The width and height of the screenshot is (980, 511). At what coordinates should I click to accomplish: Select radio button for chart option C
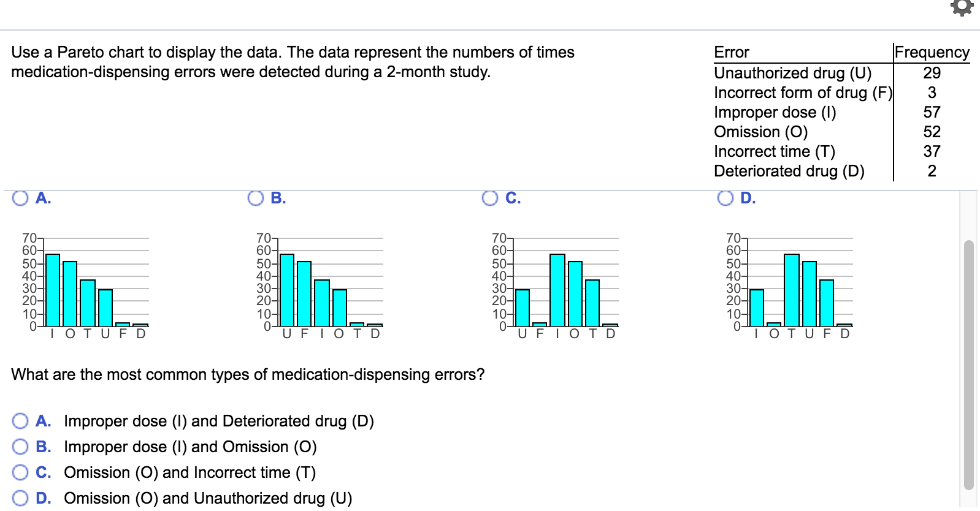[490, 197]
